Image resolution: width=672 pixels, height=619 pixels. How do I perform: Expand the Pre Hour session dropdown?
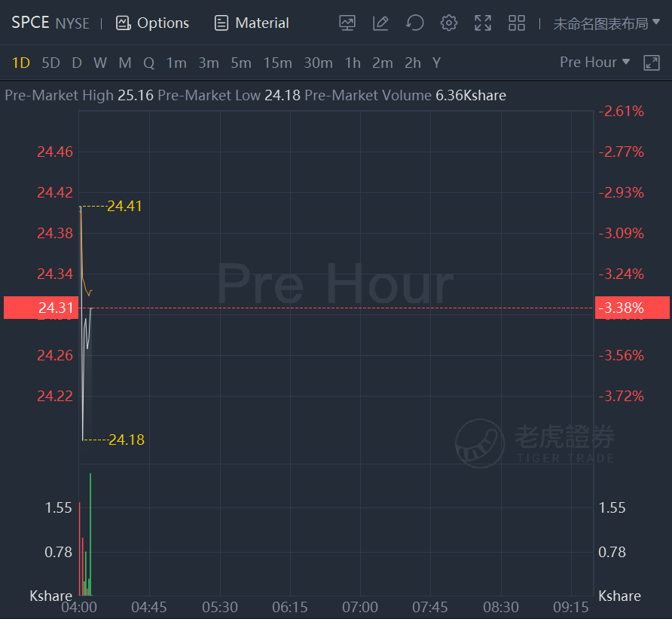pos(594,62)
